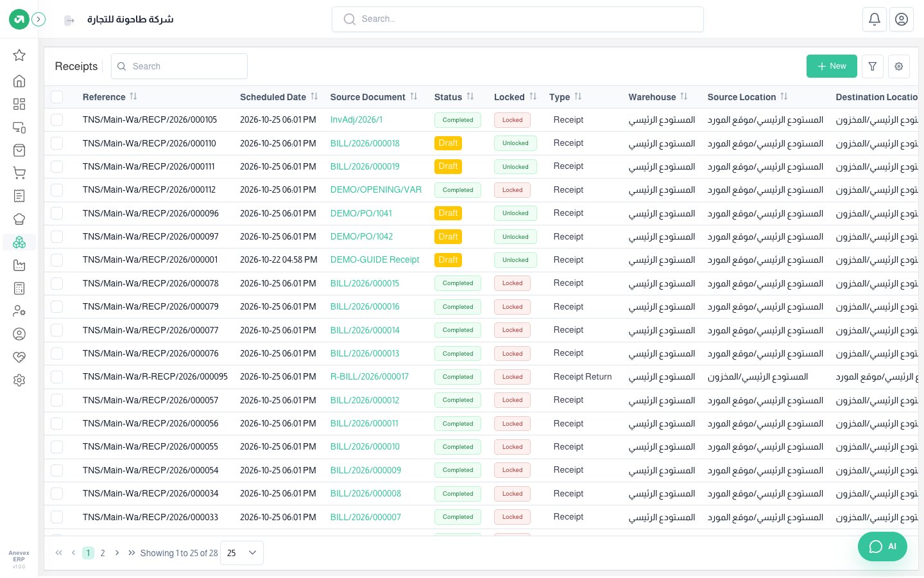Image resolution: width=924 pixels, height=578 pixels.
Task: Sort by the Source Location column
Action: [x=784, y=96]
